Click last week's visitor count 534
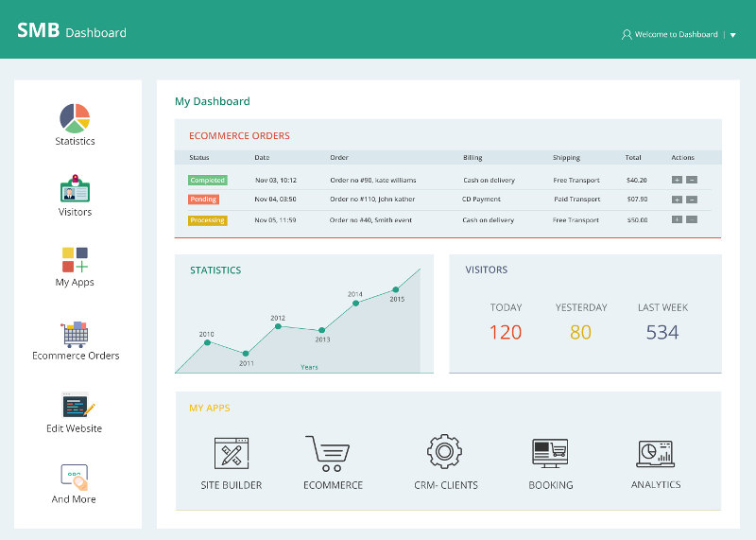The width and height of the screenshot is (756, 540). pos(662,333)
